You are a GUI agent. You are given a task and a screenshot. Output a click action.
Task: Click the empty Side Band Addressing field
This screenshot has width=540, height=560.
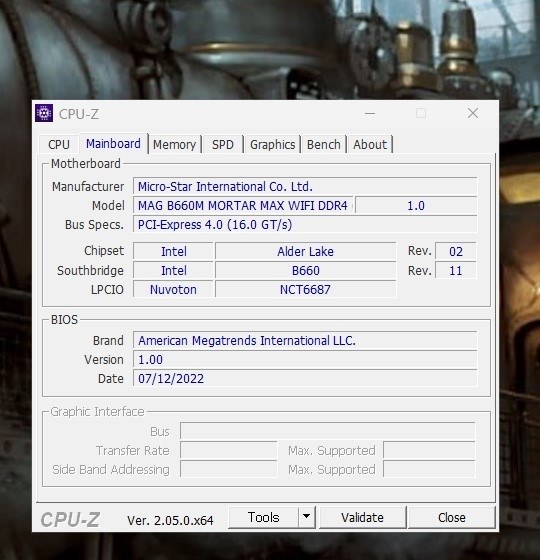[x=229, y=469]
